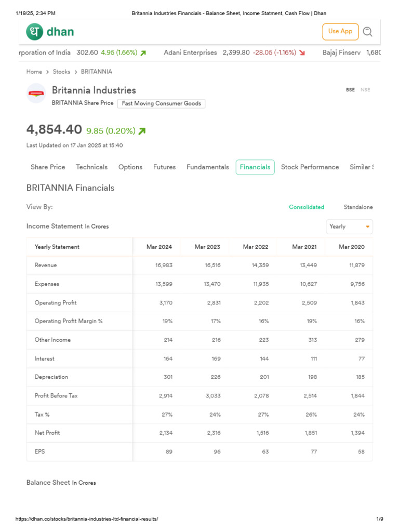This screenshot has width=399, height=532.
Task: Open the Stock Performance tab
Action: point(310,167)
